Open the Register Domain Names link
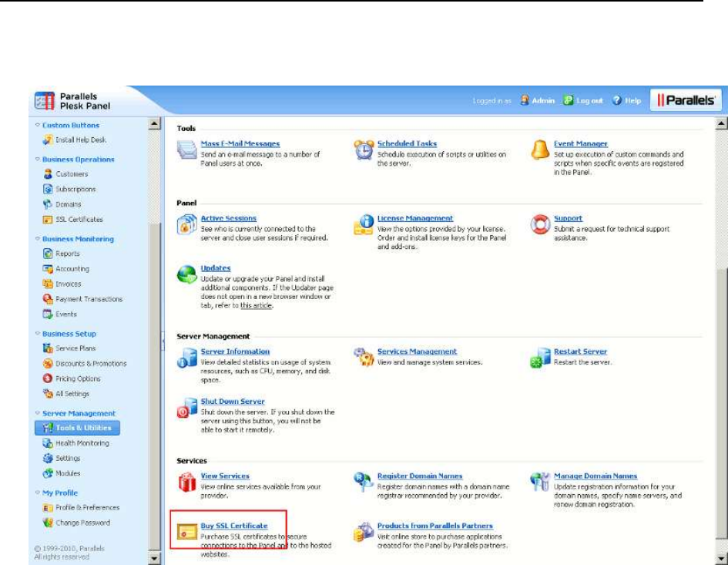The image size is (728, 565). [420, 476]
